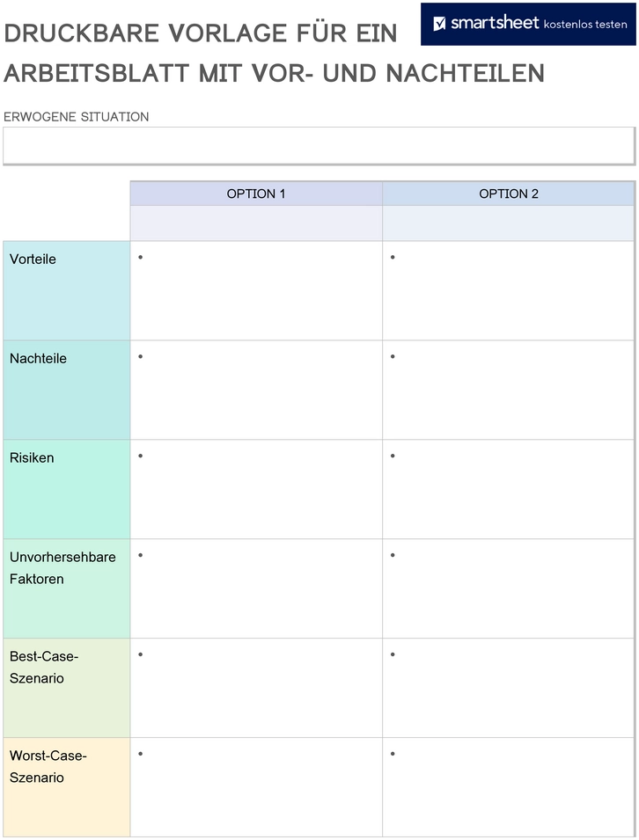This screenshot has width=639, height=840.
Task: Select the OPTION 1 column header
Action: (x=256, y=194)
